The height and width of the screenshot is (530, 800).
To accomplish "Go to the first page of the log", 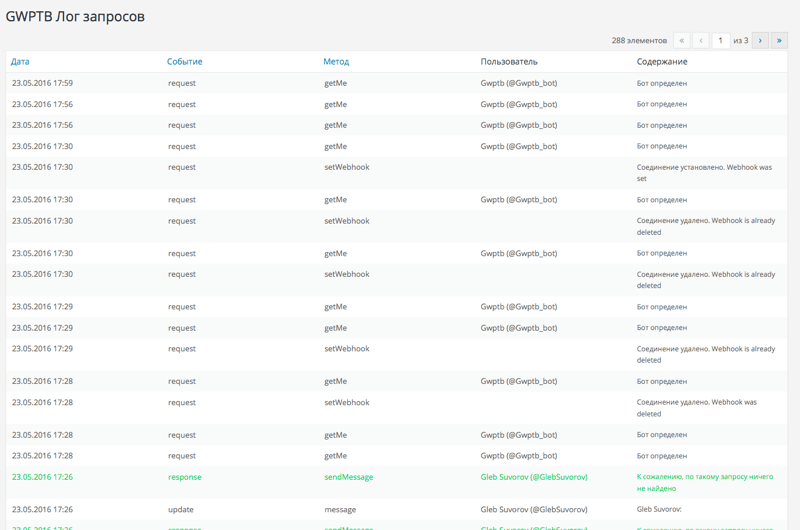I will pyautogui.click(x=682, y=40).
